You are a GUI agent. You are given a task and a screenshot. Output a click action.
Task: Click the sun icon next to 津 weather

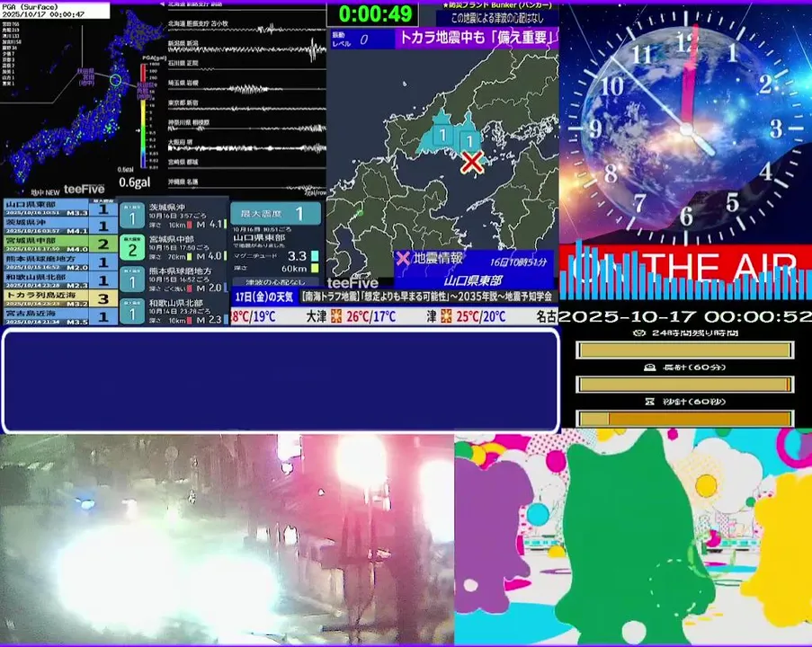[446, 315]
